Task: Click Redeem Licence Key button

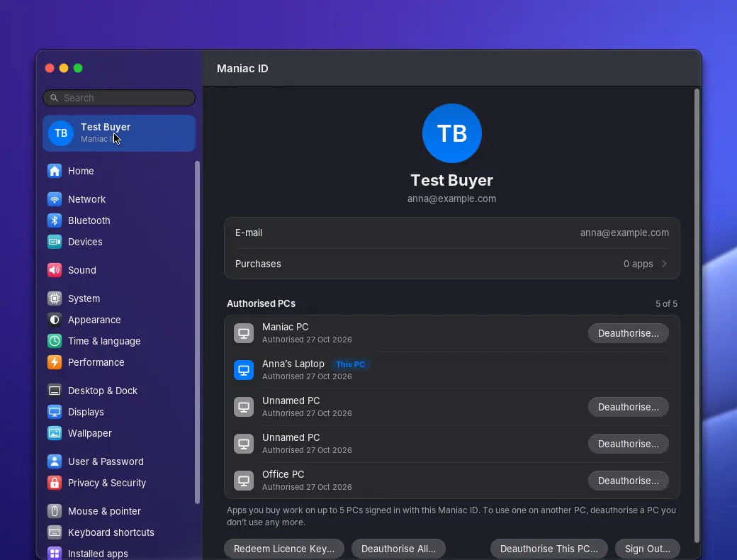Action: tap(284, 549)
